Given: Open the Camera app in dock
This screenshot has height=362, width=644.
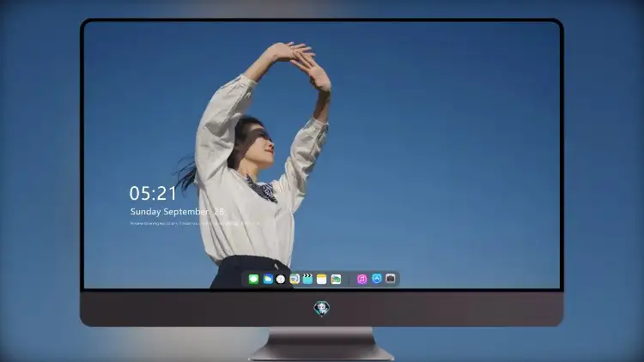Looking at the screenshot, I should tap(391, 279).
